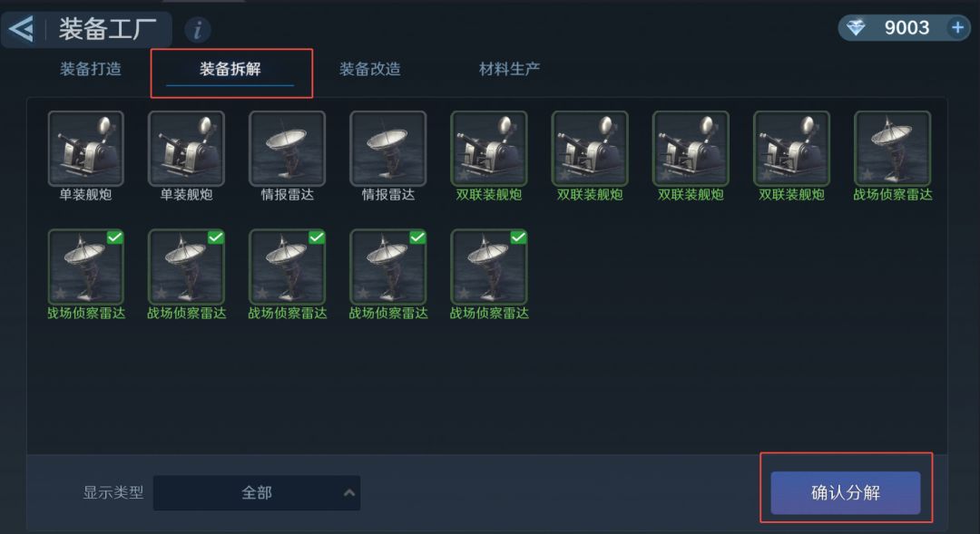
Task: Uncheck the last 战场侦察雷达 in second row
Action: 489,267
